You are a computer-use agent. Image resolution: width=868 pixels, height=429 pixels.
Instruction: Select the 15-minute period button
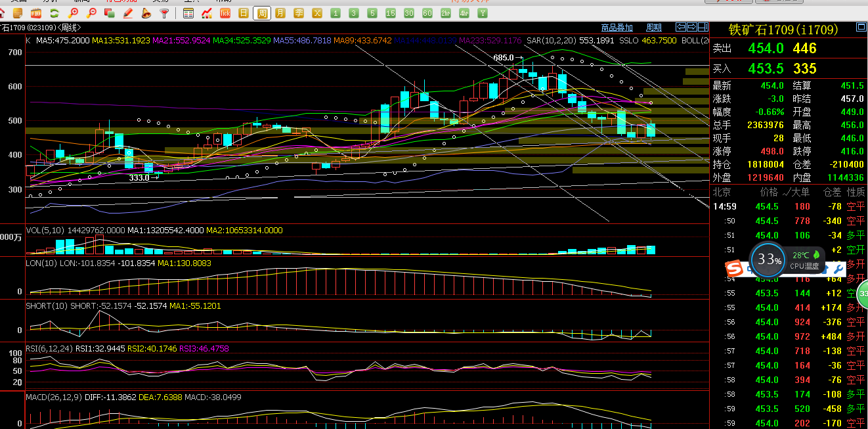click(x=391, y=13)
